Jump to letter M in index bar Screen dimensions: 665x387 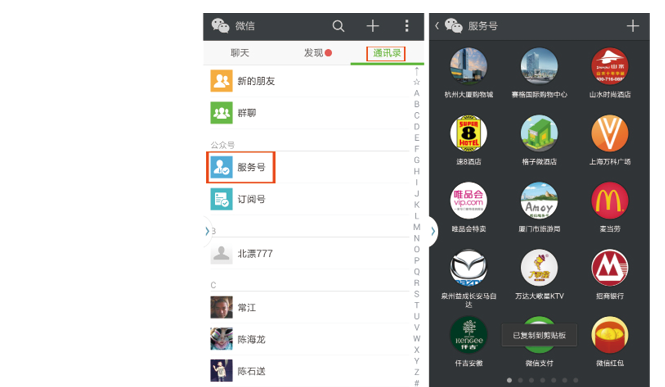(x=416, y=227)
